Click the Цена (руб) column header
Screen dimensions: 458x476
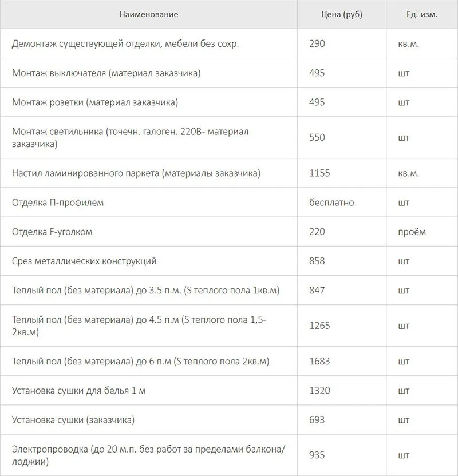coord(342,14)
